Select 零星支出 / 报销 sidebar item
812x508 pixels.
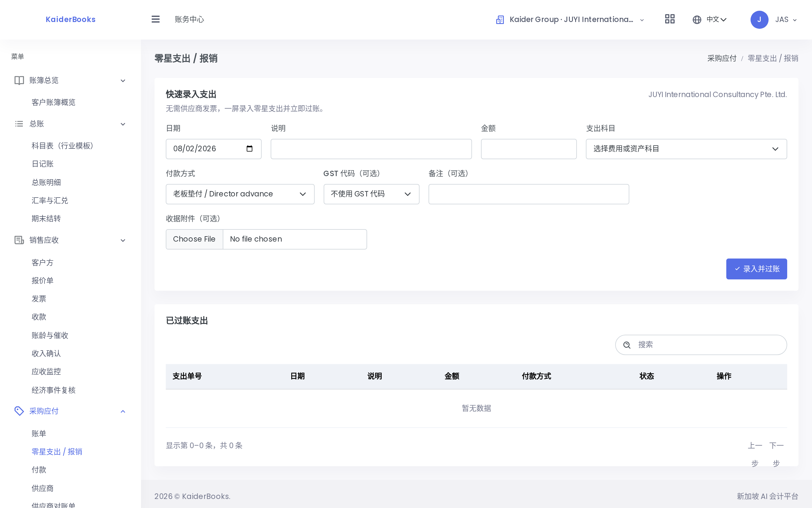click(57, 452)
